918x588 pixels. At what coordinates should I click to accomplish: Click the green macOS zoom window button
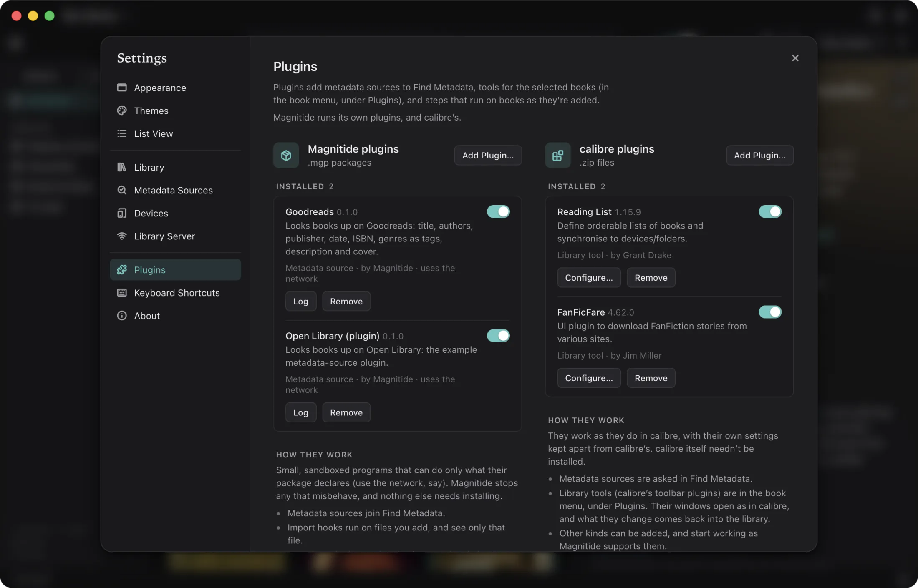[x=49, y=16]
